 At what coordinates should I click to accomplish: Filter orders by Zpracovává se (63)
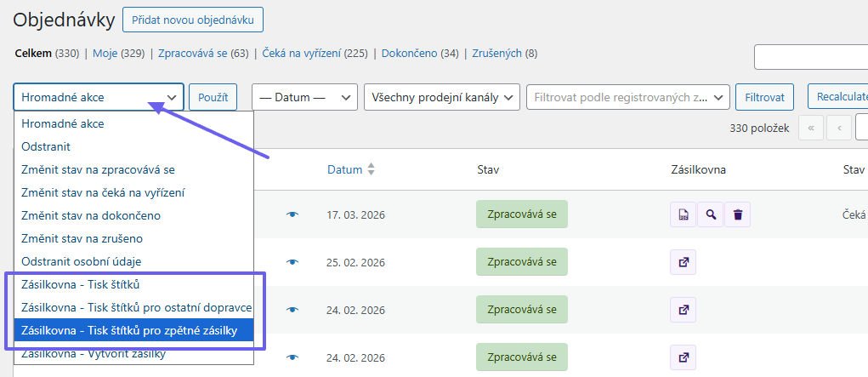pyautogui.click(x=203, y=54)
